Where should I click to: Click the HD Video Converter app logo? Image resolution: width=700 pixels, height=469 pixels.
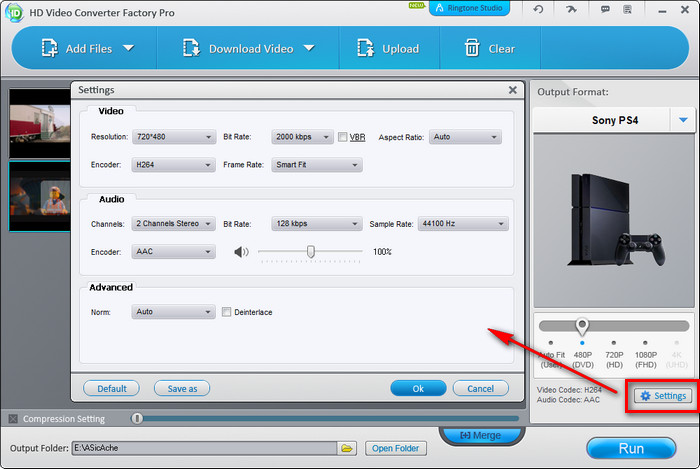pos(14,12)
